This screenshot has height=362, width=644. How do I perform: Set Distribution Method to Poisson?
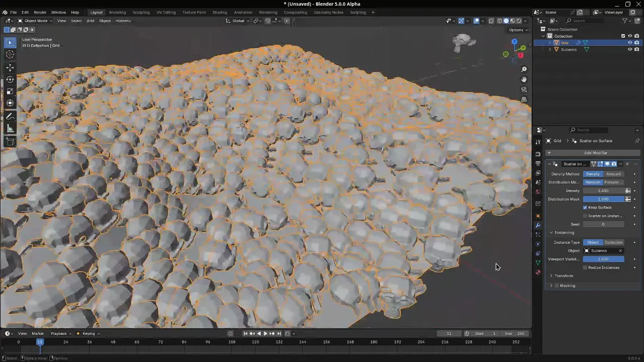613,183
